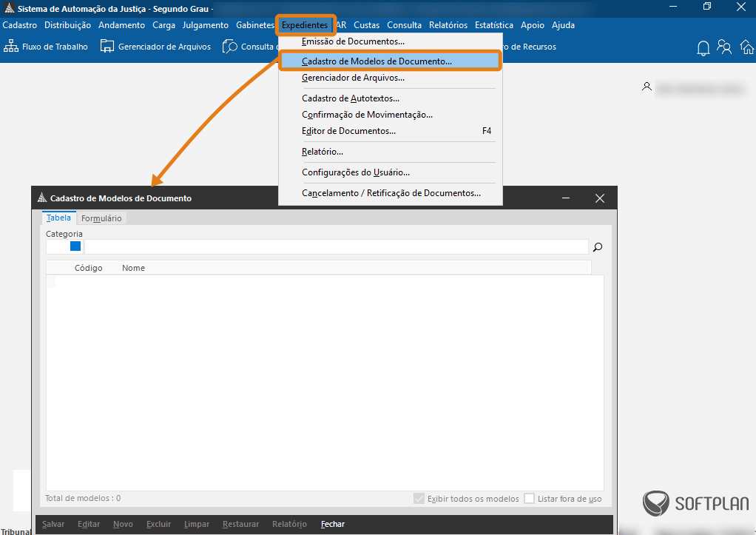756x535 pixels.
Task: Open the Carga menu
Action: pos(164,25)
